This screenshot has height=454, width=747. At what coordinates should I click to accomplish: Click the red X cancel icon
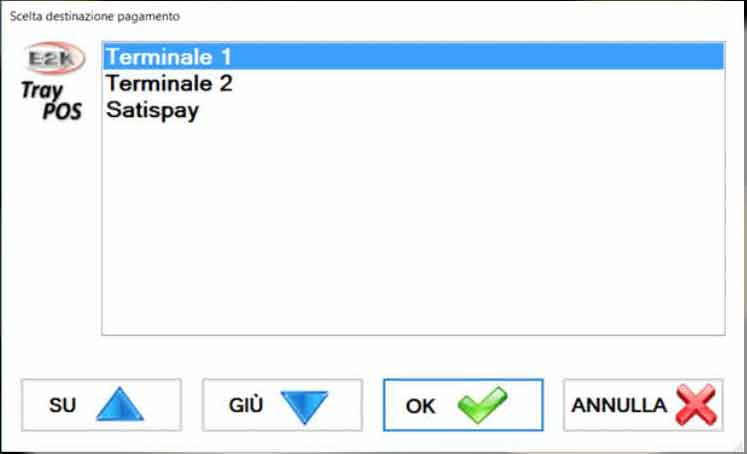697,404
